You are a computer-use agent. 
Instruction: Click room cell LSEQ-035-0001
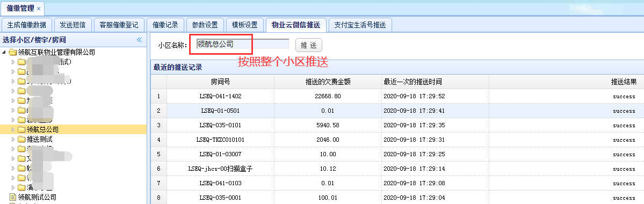[x=221, y=198]
